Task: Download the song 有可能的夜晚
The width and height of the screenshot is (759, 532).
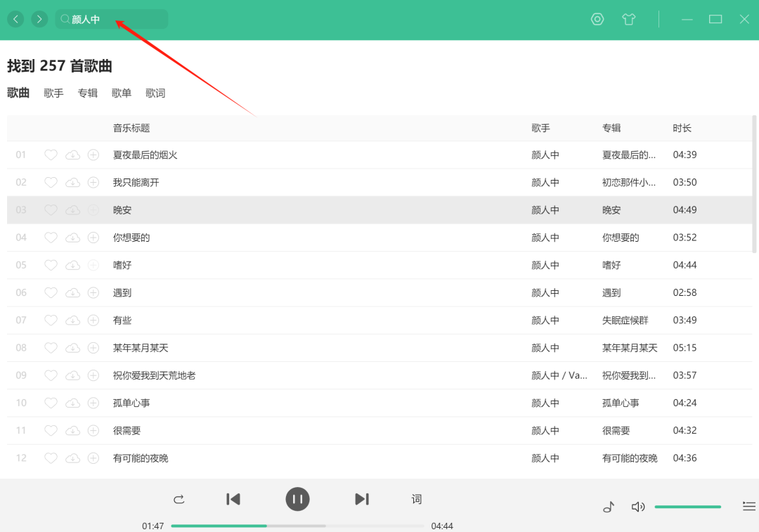Action: click(x=72, y=458)
